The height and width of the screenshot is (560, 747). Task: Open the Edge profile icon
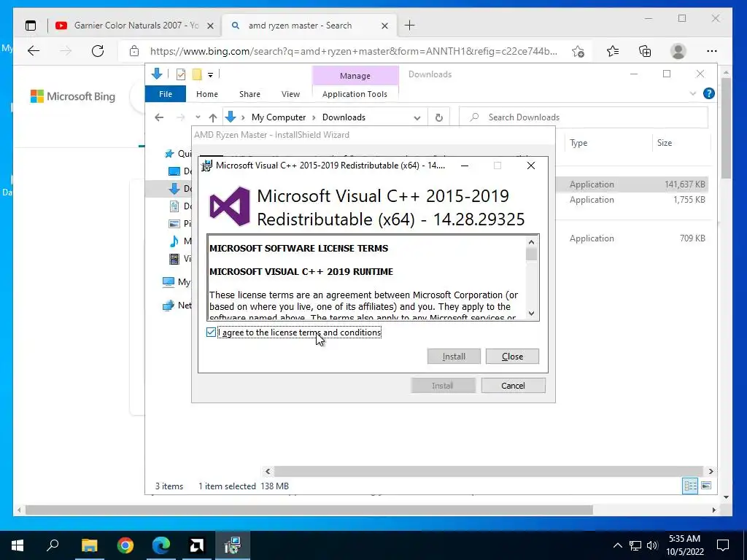678,51
